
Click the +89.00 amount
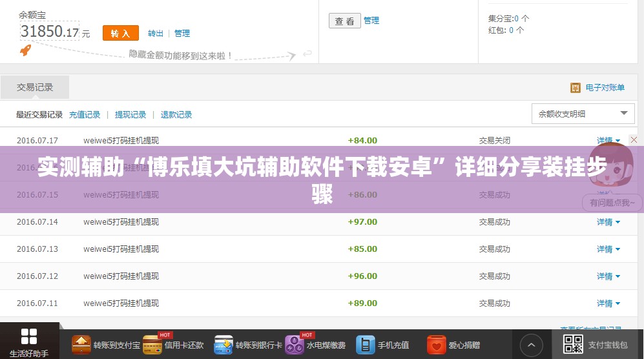click(x=362, y=303)
